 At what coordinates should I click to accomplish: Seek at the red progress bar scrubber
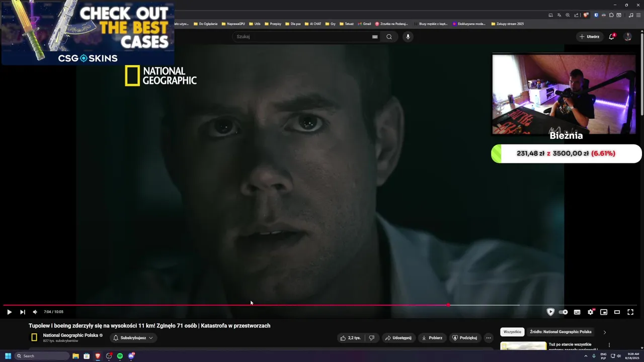pos(448,305)
